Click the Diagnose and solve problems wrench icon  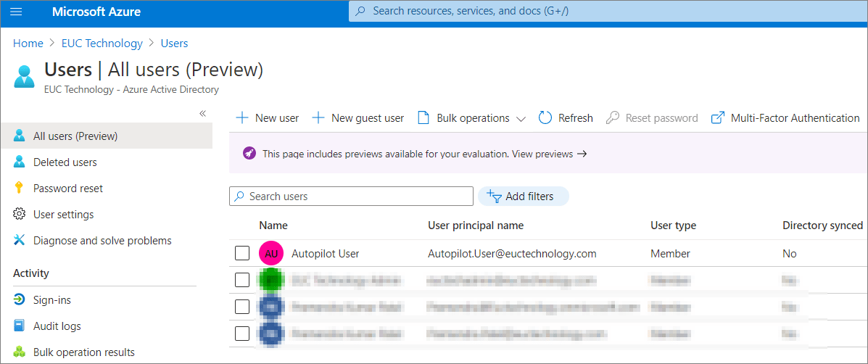(x=20, y=240)
